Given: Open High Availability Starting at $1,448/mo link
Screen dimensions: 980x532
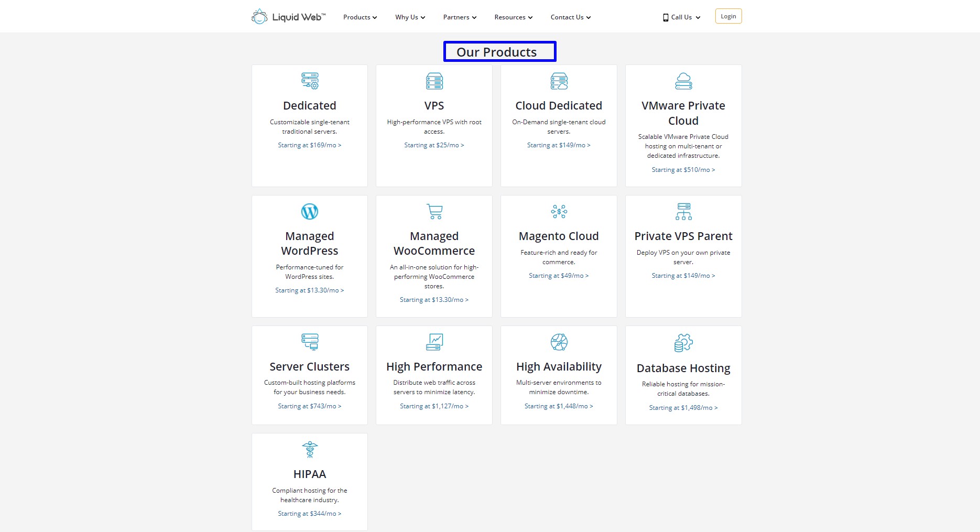Looking at the screenshot, I should [x=559, y=406].
